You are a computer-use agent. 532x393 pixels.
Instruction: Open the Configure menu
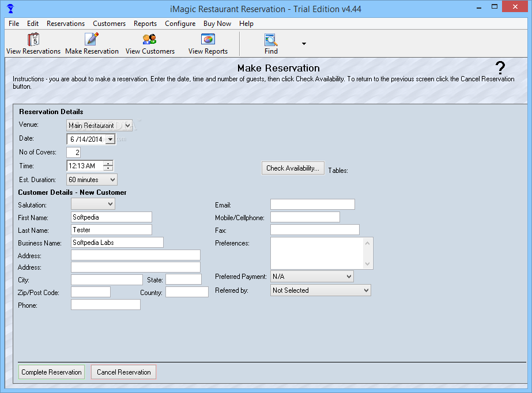point(180,24)
